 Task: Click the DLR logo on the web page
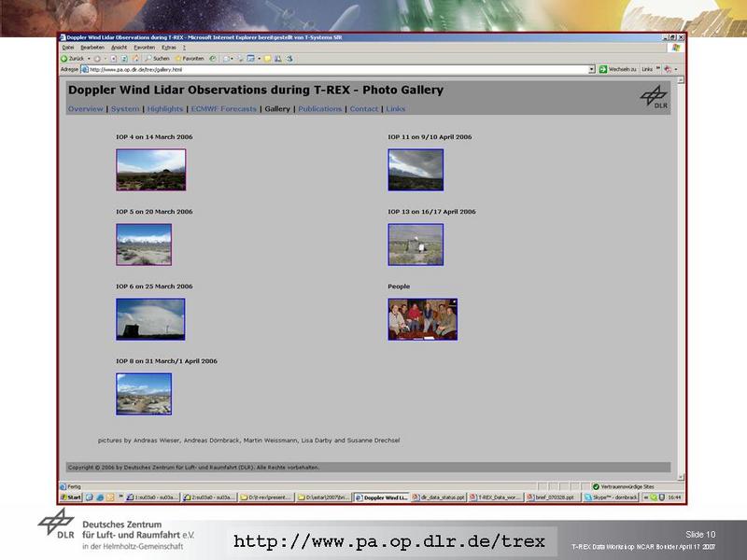[x=655, y=97]
